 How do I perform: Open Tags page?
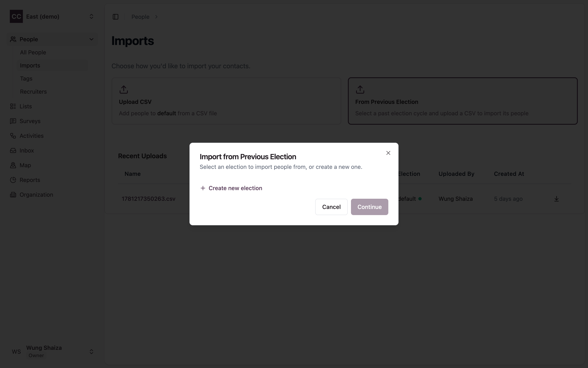click(x=26, y=79)
